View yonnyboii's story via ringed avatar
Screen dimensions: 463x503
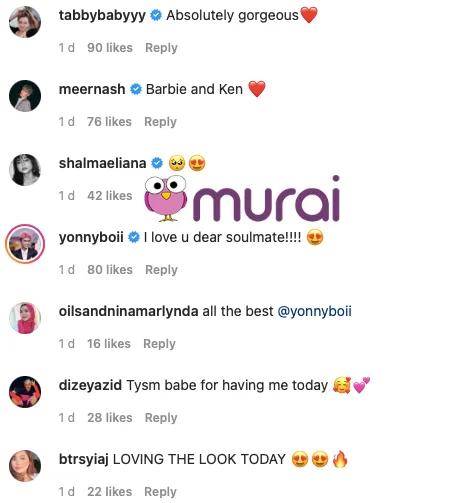25,244
